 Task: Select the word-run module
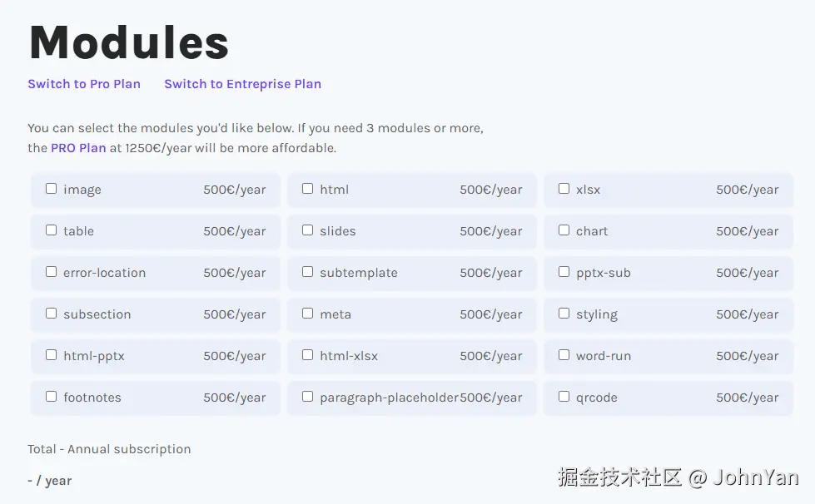pyautogui.click(x=564, y=355)
